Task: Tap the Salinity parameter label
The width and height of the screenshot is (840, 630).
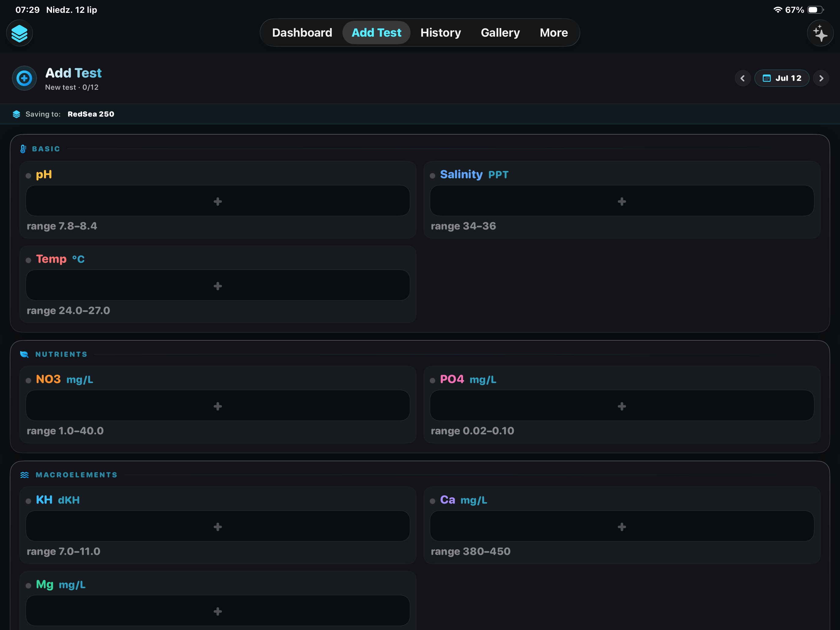Action: (x=461, y=175)
